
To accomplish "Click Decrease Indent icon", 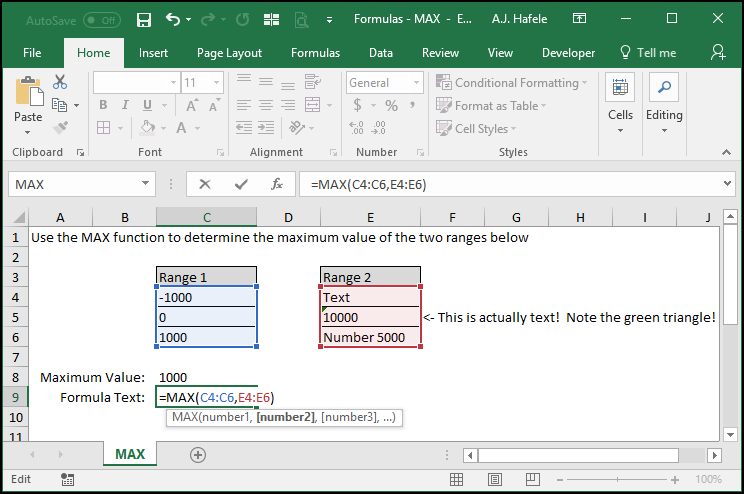I will [x=244, y=128].
